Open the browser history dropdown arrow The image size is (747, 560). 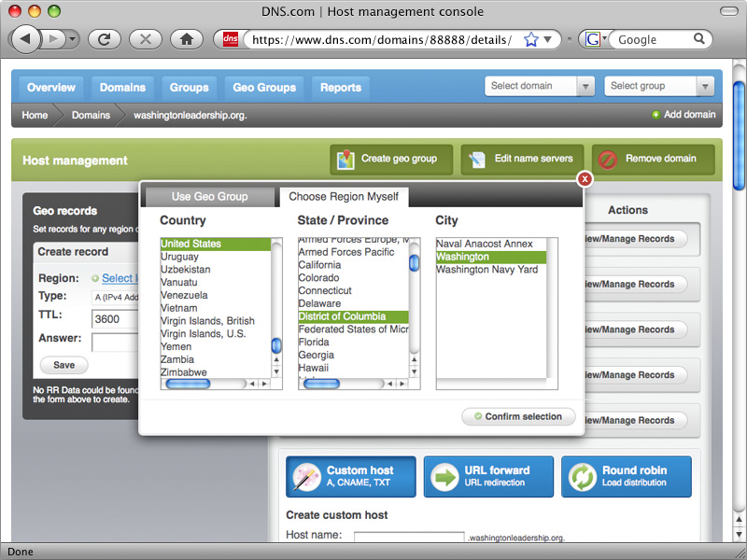tap(72, 39)
